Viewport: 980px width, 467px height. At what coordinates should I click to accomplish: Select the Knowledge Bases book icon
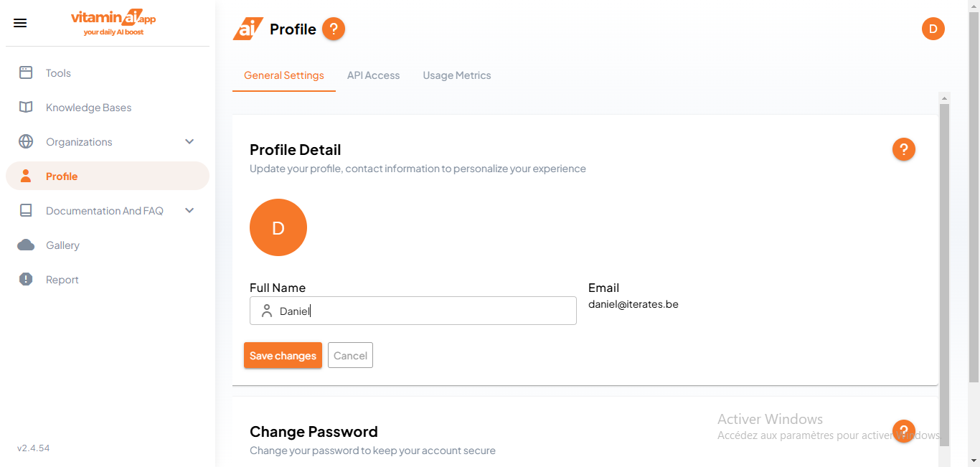(26, 107)
